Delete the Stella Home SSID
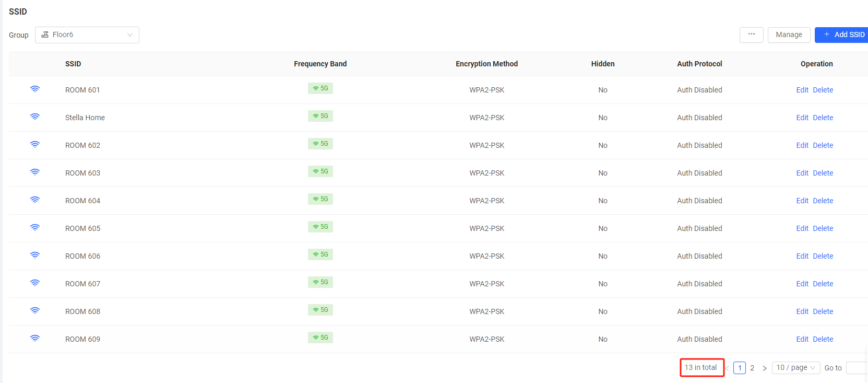The image size is (868, 383). pos(823,118)
